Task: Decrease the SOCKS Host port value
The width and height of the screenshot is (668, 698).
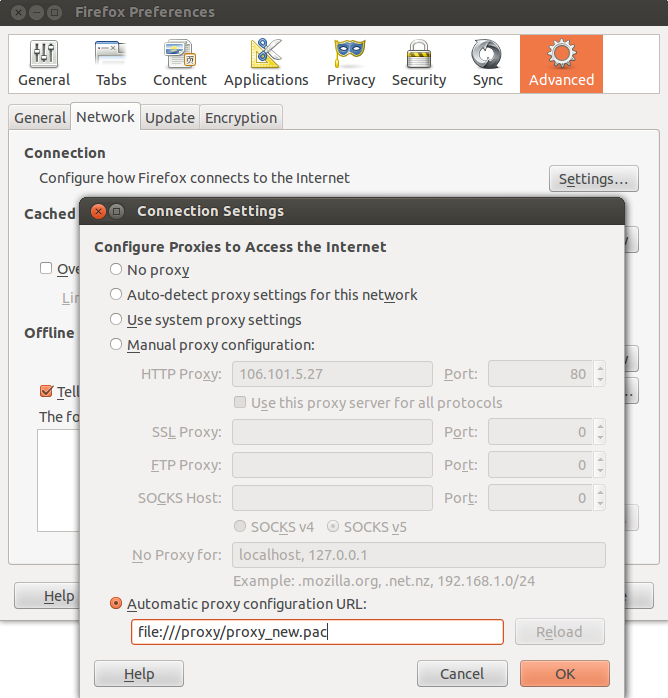Action: (600, 503)
